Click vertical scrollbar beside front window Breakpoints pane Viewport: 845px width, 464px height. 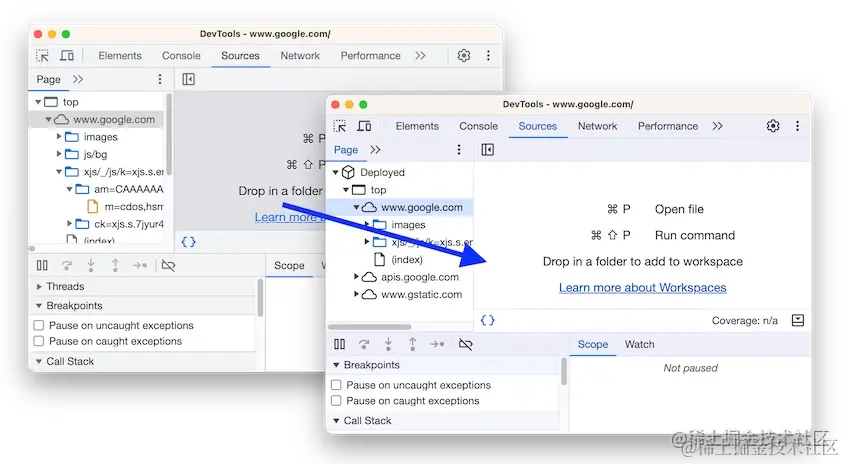(564, 372)
